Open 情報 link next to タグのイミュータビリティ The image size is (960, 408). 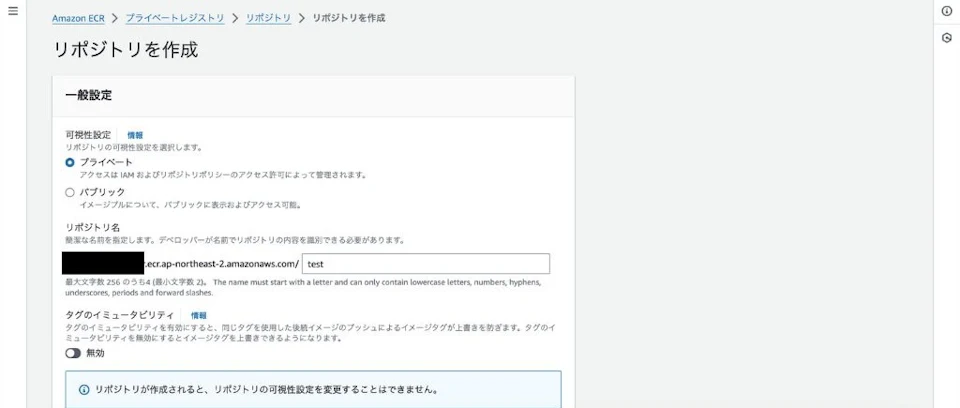coord(199,315)
